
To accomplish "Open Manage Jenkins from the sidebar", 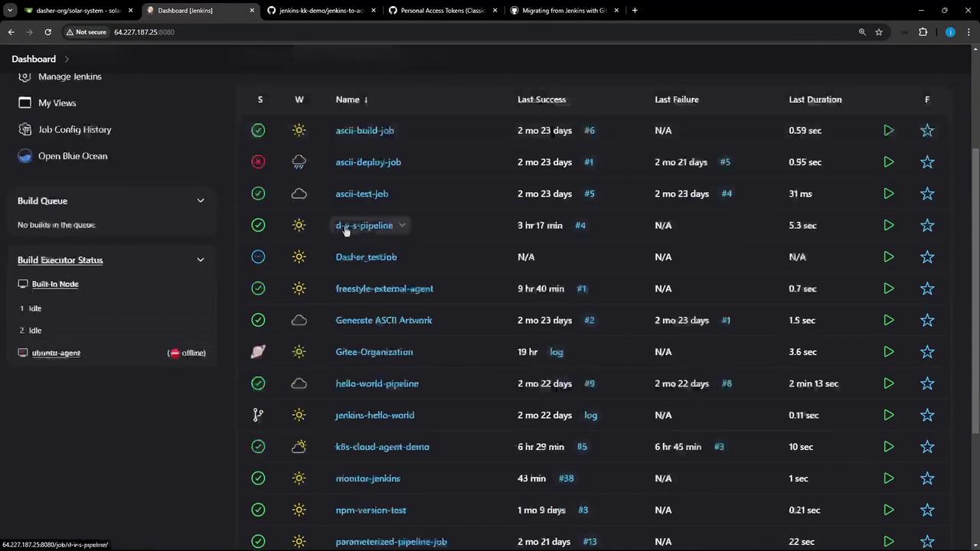I will pos(70,77).
